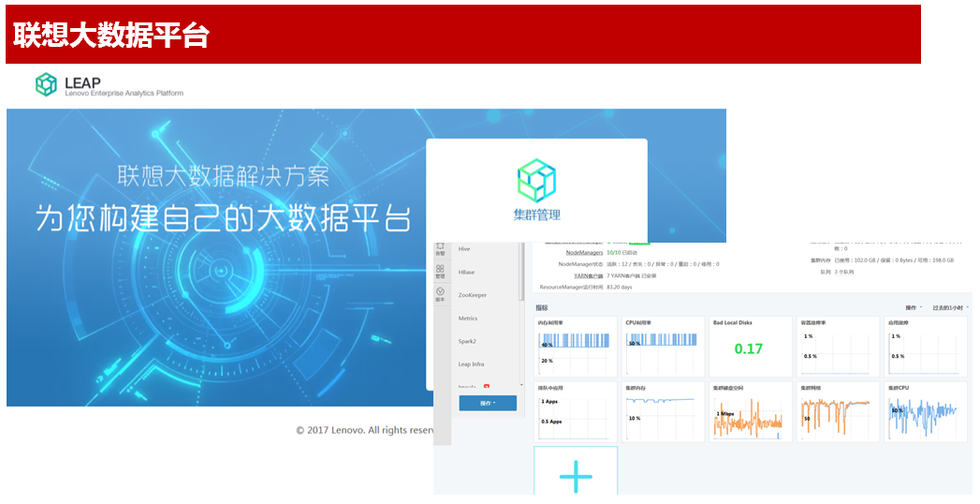Click Lenovo Enterprise Analytics Platform text

(x=124, y=93)
